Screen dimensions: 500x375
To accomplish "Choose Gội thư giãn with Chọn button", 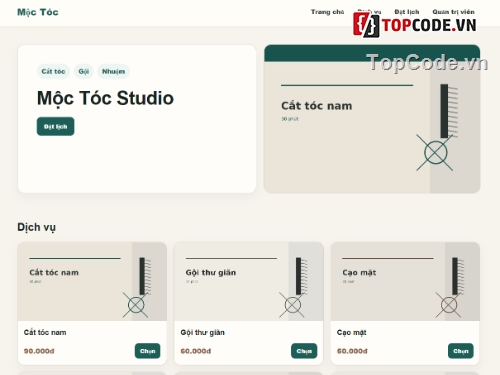I will pos(304,351).
